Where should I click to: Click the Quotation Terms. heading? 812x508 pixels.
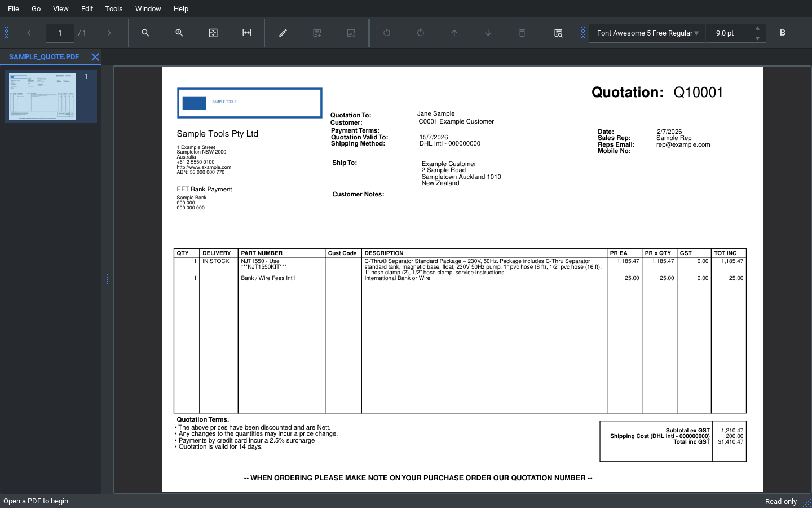pos(203,419)
